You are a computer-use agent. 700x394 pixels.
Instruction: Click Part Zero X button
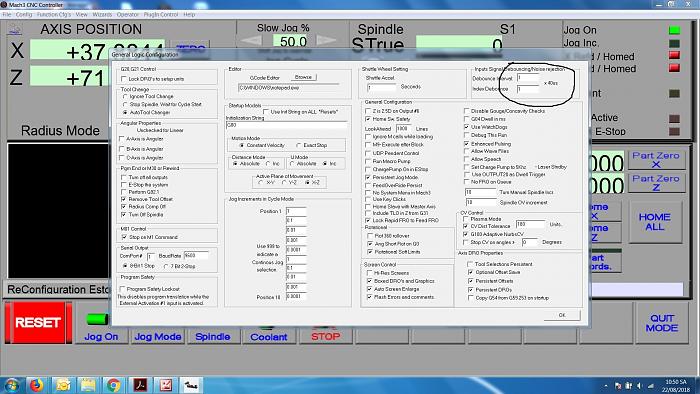[656, 160]
